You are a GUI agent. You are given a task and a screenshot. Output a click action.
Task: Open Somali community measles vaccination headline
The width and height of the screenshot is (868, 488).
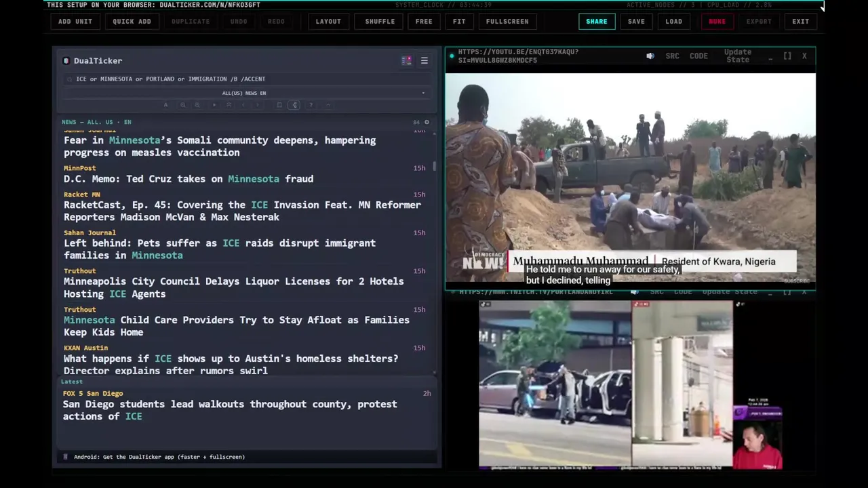[220, 146]
